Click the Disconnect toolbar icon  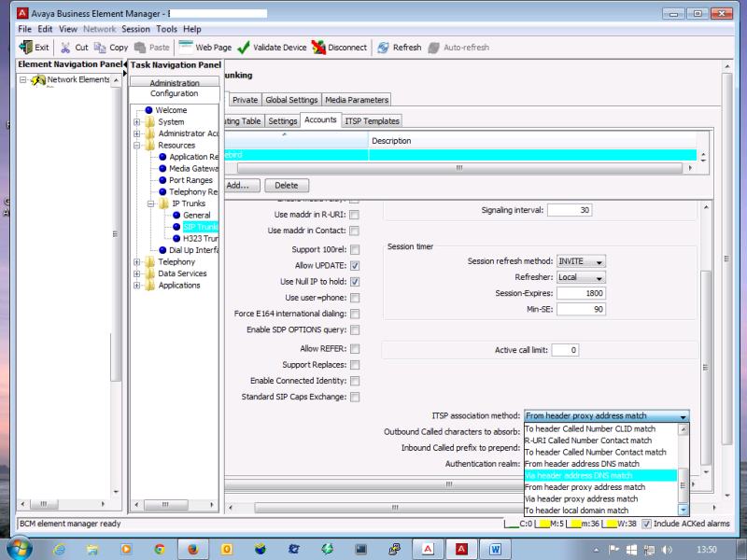pos(318,48)
